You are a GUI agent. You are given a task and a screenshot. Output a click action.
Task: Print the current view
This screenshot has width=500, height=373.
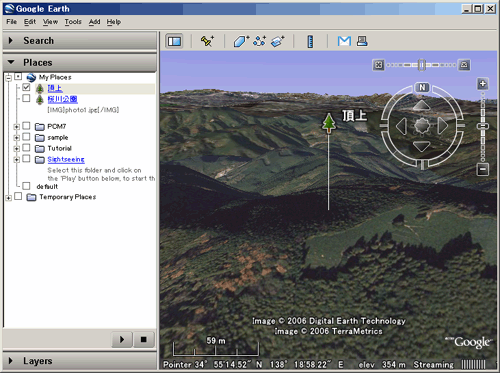coord(362,41)
